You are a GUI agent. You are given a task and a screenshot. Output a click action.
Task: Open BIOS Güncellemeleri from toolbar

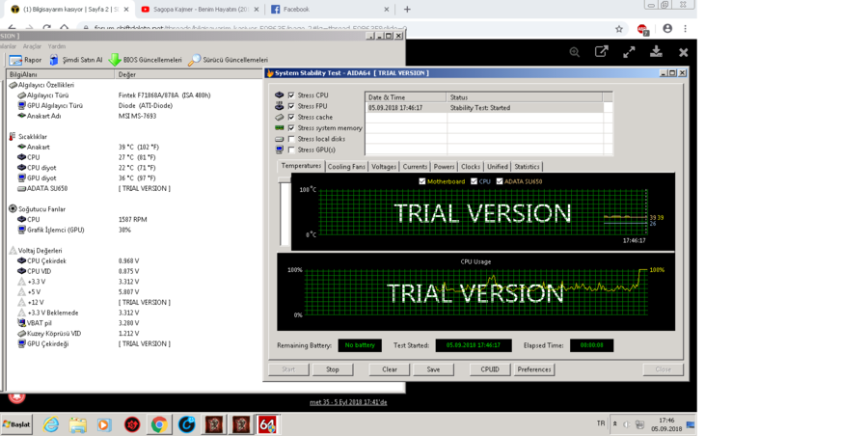click(x=116, y=60)
